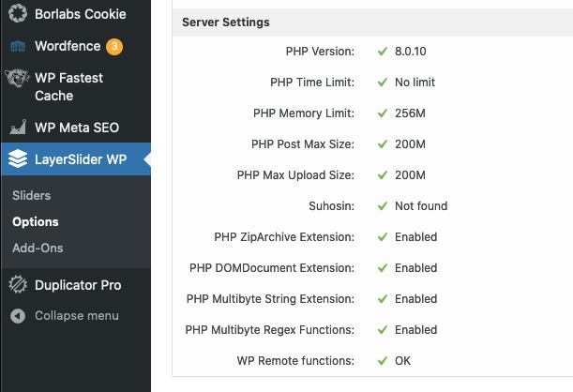Click the green checkmark beside PHP Version

[x=383, y=52]
